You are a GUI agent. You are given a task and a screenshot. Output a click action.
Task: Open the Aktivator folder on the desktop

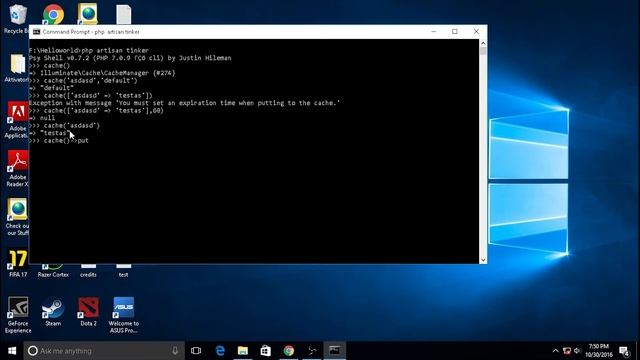17,68
